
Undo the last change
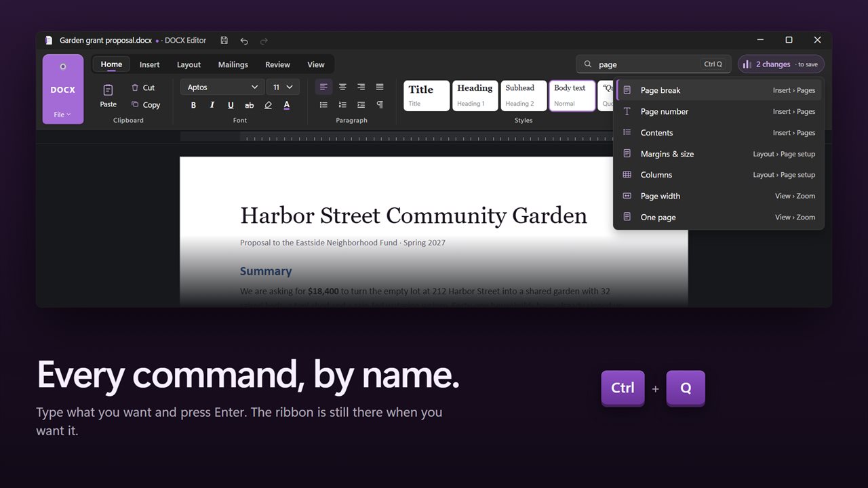(244, 41)
